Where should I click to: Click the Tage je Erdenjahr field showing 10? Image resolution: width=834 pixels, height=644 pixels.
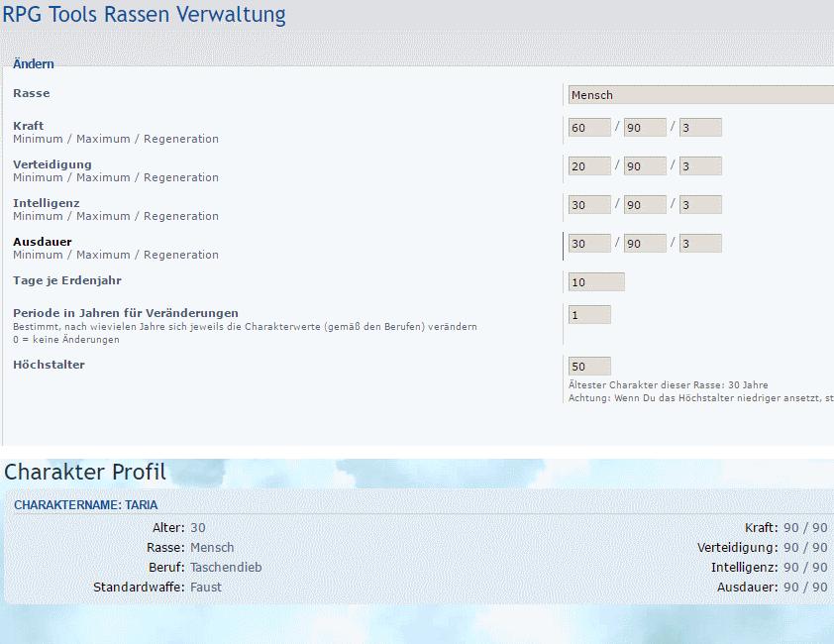[595, 281]
